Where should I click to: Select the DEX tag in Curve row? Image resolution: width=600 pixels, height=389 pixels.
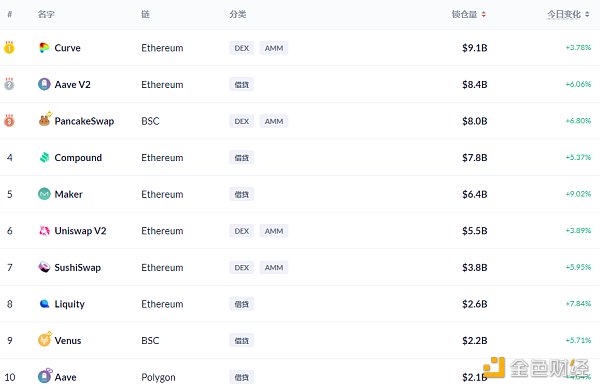(241, 48)
